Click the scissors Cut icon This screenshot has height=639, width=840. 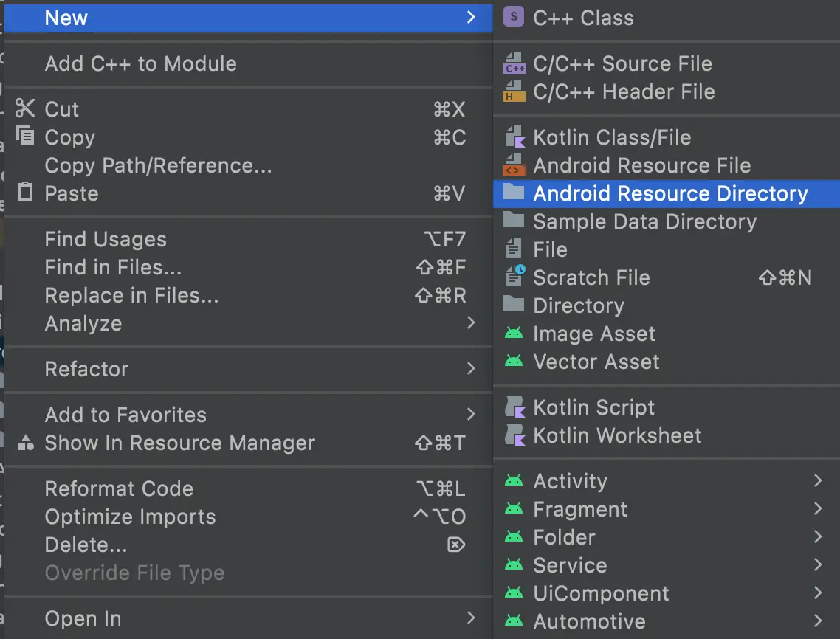[x=25, y=109]
